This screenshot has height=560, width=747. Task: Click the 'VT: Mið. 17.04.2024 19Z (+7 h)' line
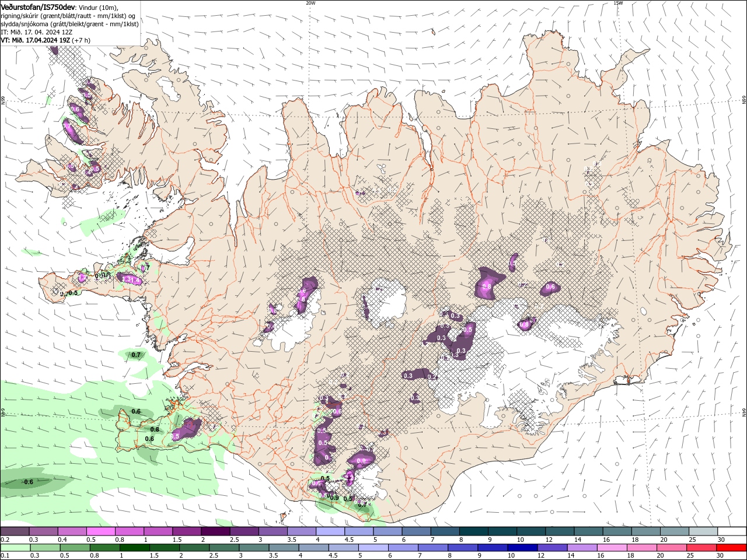pos(46,40)
